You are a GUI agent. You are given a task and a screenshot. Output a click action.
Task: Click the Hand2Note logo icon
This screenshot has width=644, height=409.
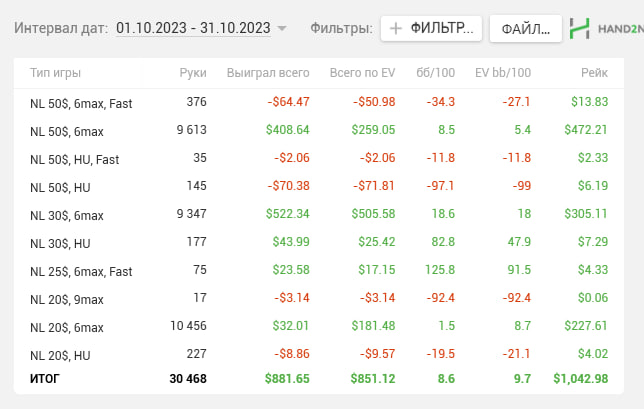579,28
